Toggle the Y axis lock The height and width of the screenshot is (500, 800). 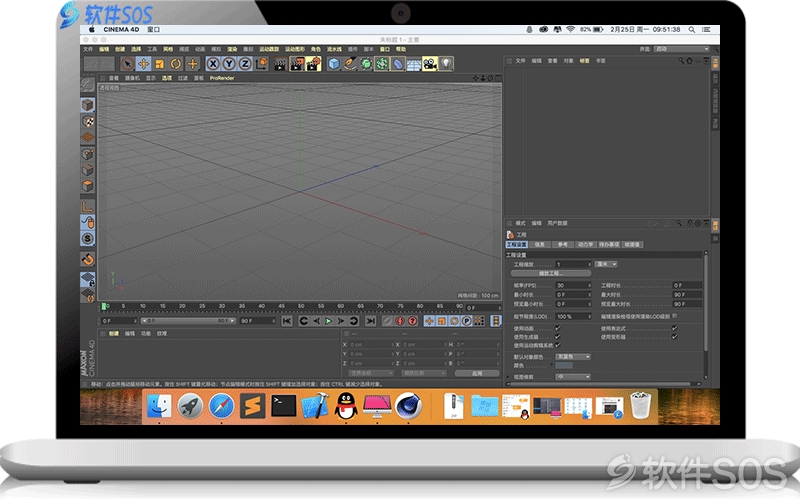coord(230,64)
